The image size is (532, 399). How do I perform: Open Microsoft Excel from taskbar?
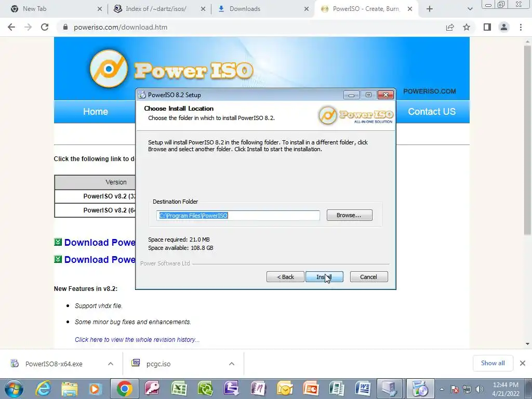click(x=179, y=389)
